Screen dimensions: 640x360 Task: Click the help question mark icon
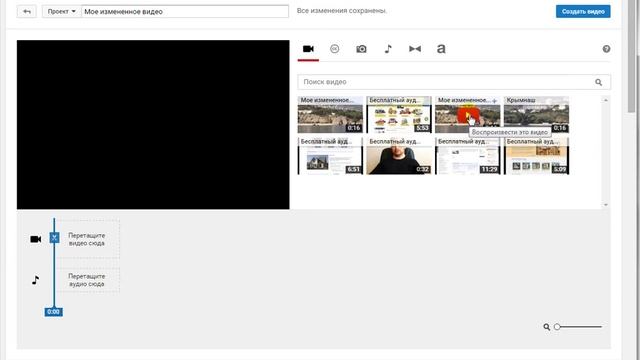click(606, 49)
